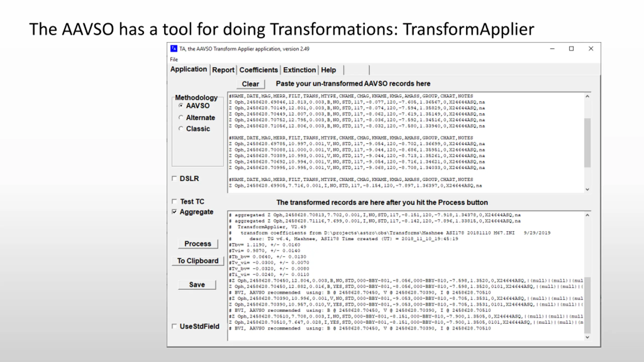Image resolution: width=644 pixels, height=362 pixels.
Task: Click the input box scrollbar thumb
Action: (x=587, y=143)
